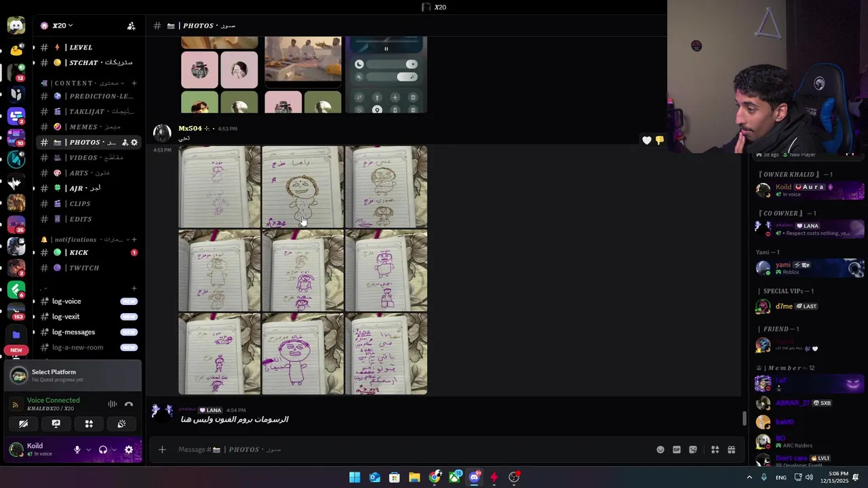The image size is (868, 488).
Task: Send a gift icon
Action: (x=731, y=449)
